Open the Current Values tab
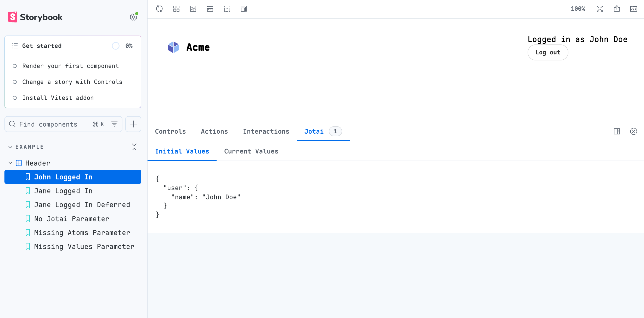The width and height of the screenshot is (644, 318). pyautogui.click(x=251, y=151)
